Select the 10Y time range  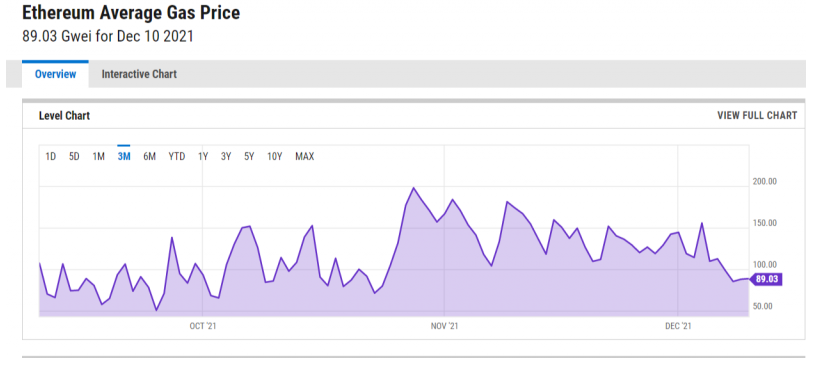coord(275,156)
